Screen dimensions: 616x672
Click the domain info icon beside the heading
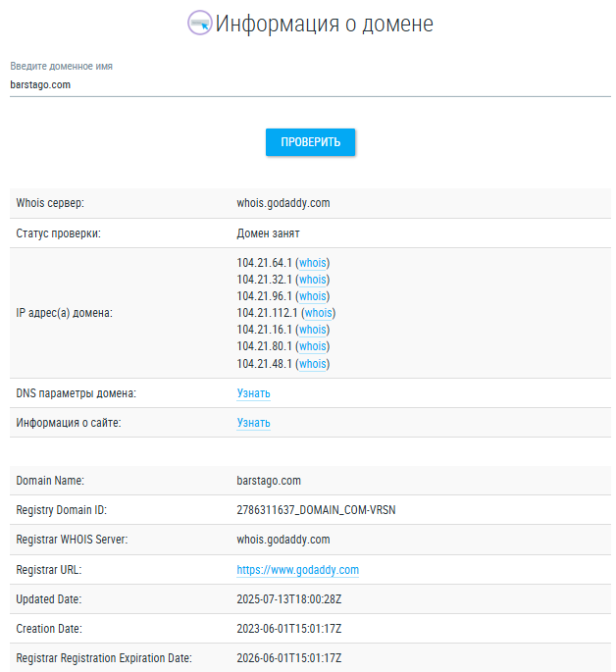[199, 23]
